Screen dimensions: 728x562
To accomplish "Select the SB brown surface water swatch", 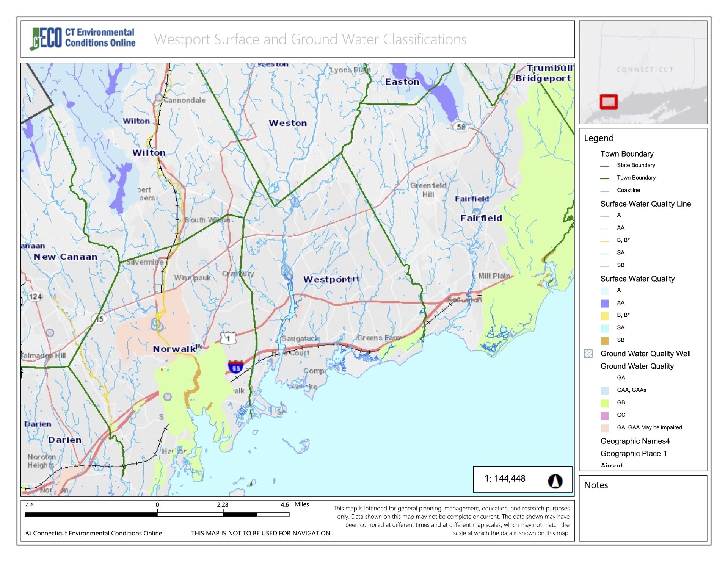I will (x=605, y=341).
